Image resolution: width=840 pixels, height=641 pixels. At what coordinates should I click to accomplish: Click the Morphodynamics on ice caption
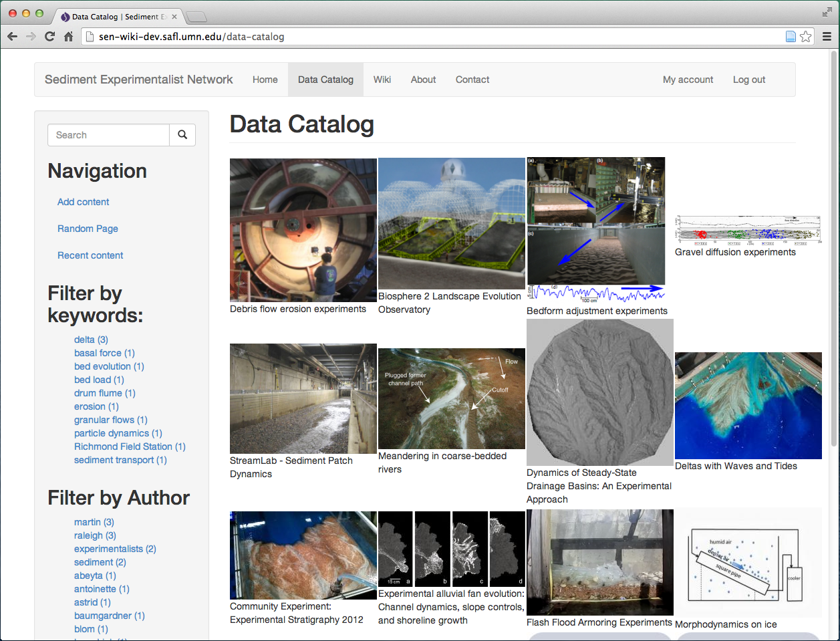(x=726, y=624)
